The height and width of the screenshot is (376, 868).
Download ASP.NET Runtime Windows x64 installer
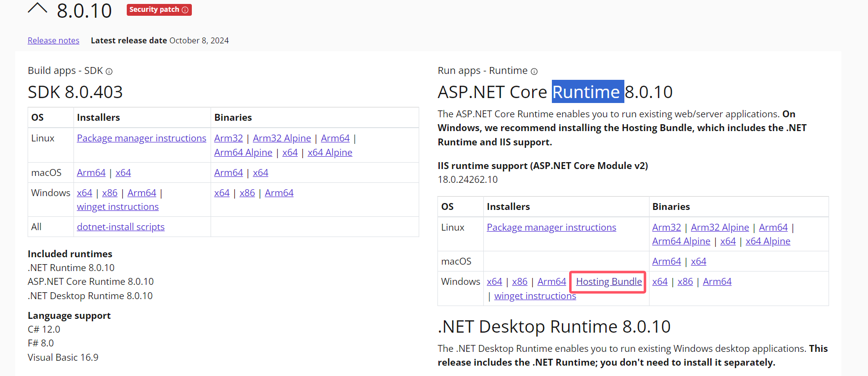[x=494, y=281]
